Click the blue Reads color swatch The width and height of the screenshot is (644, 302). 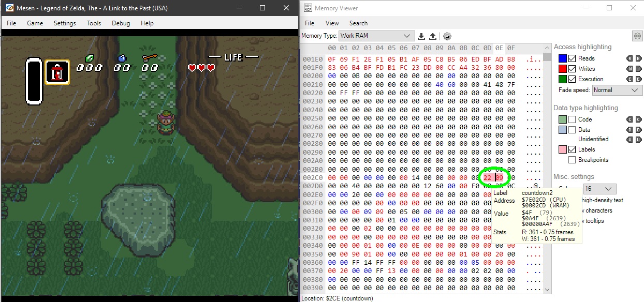[563, 58]
